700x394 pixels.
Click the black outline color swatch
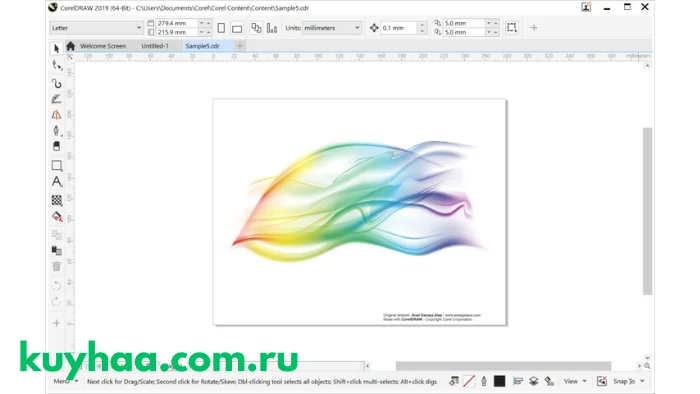click(500, 381)
